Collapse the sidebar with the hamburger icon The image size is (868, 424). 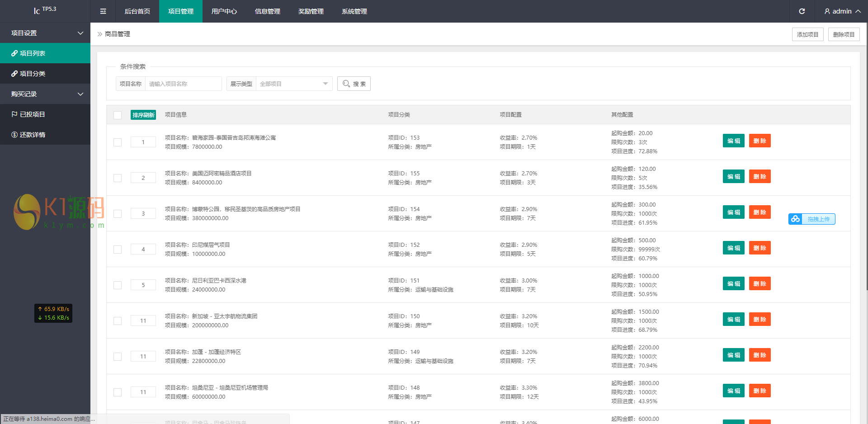(103, 11)
